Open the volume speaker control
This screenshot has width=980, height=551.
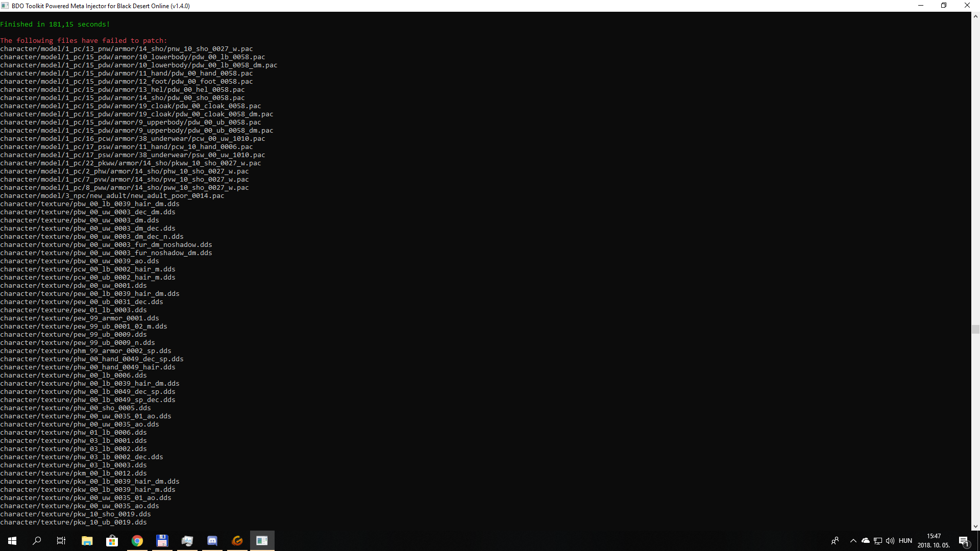pyautogui.click(x=890, y=541)
